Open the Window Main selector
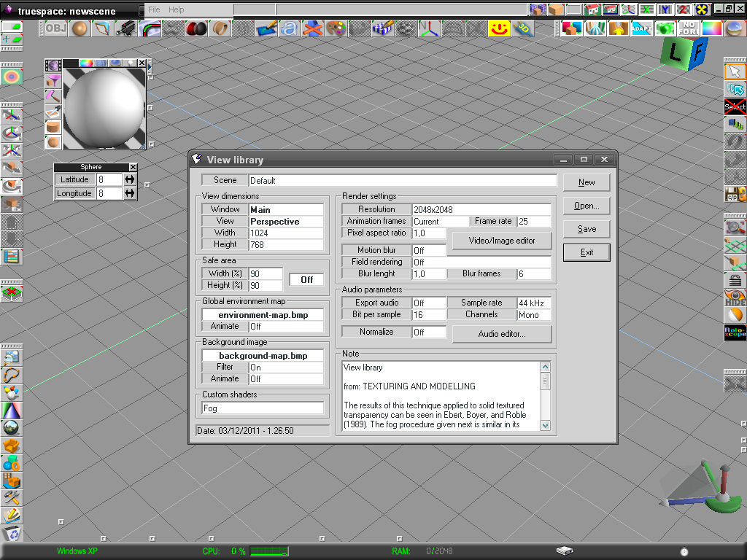The height and width of the screenshot is (560, 747). (286, 210)
